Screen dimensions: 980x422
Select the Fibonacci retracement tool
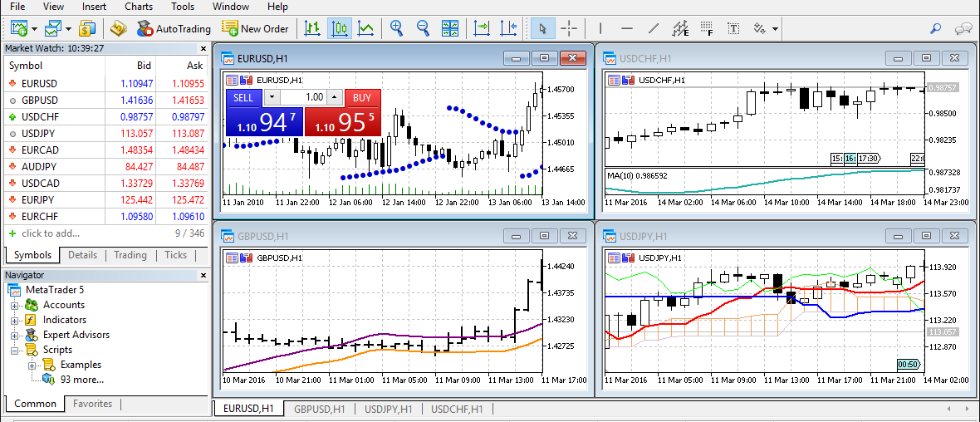(x=706, y=28)
